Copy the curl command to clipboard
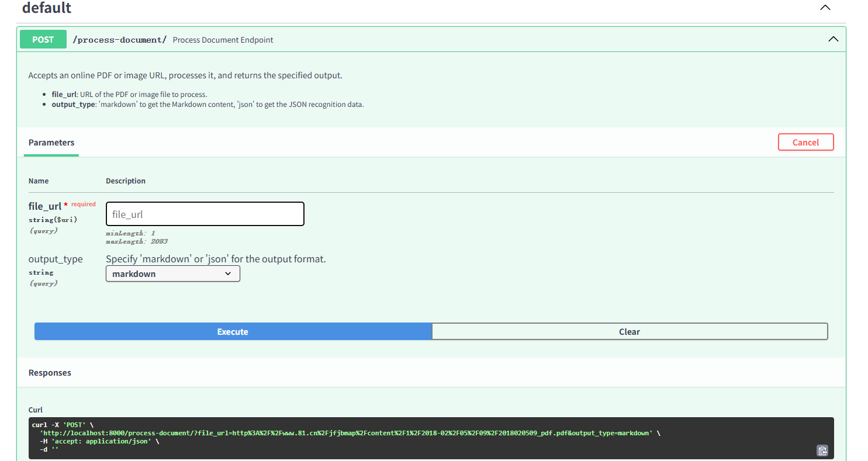 pos(822,450)
